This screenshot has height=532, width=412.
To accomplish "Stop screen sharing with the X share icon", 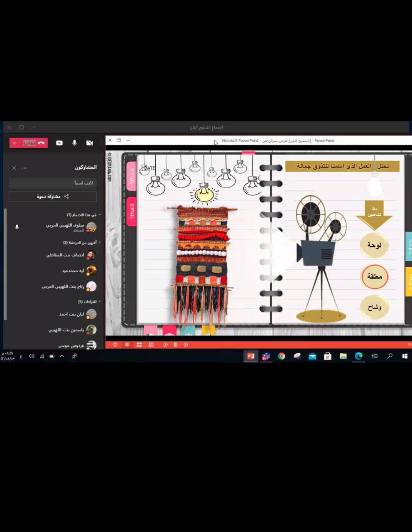I will 59,143.
